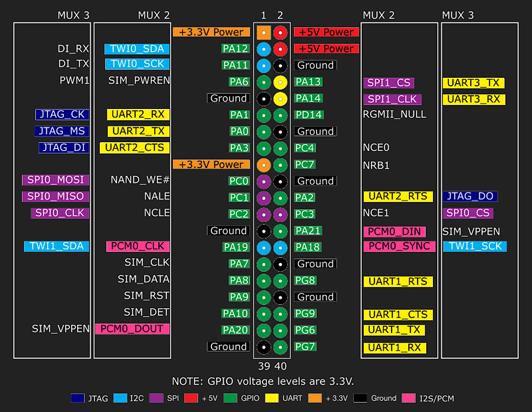Click the SIM_PWREN label

pos(139,80)
